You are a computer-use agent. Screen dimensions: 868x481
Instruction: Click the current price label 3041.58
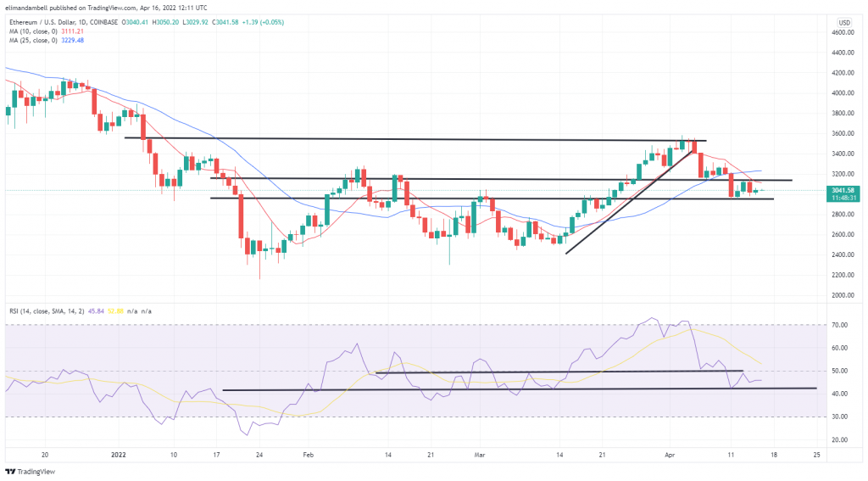(843, 190)
